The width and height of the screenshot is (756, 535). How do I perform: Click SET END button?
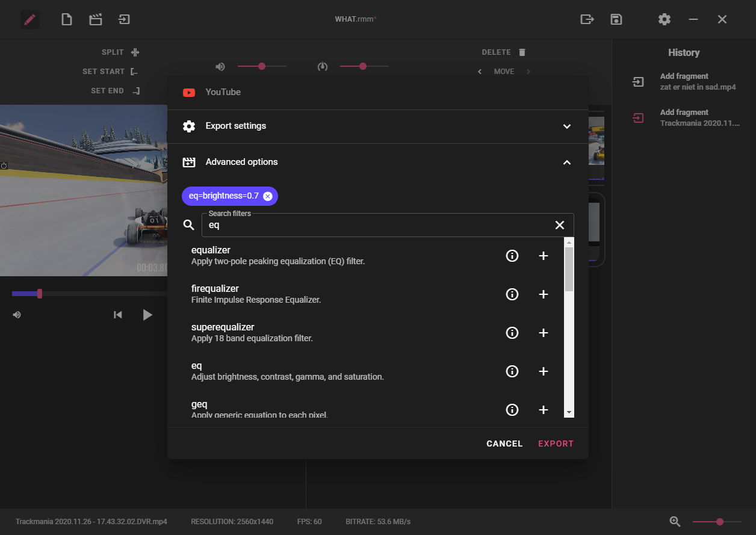pyautogui.click(x=115, y=91)
